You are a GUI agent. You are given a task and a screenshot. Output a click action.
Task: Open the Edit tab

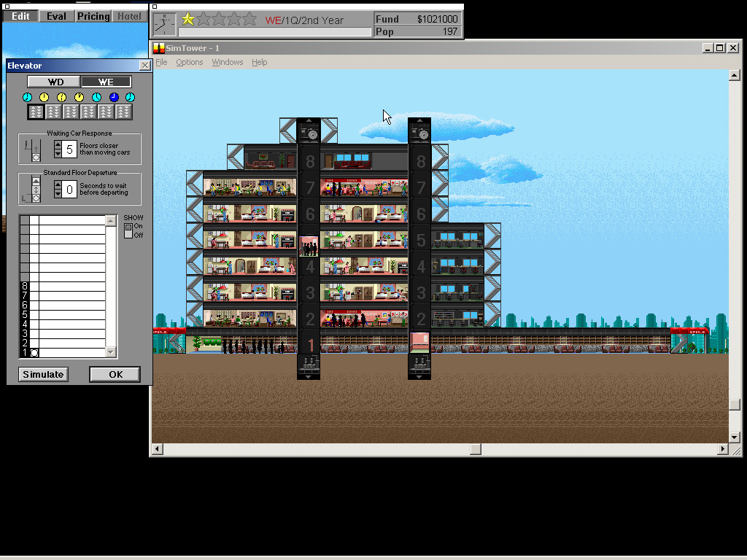point(20,16)
